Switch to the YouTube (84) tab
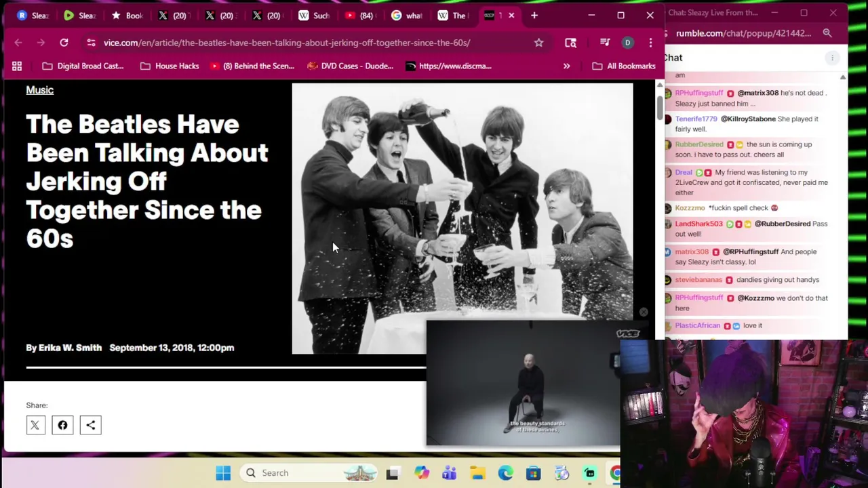The height and width of the screenshot is (488, 868). 362,15
